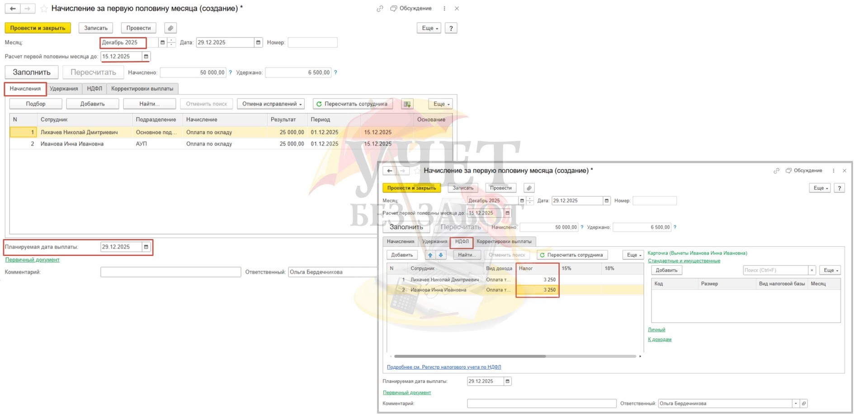Adjust the Месяц stepper in the front window
Screen dimensions: 868x414
(529, 201)
